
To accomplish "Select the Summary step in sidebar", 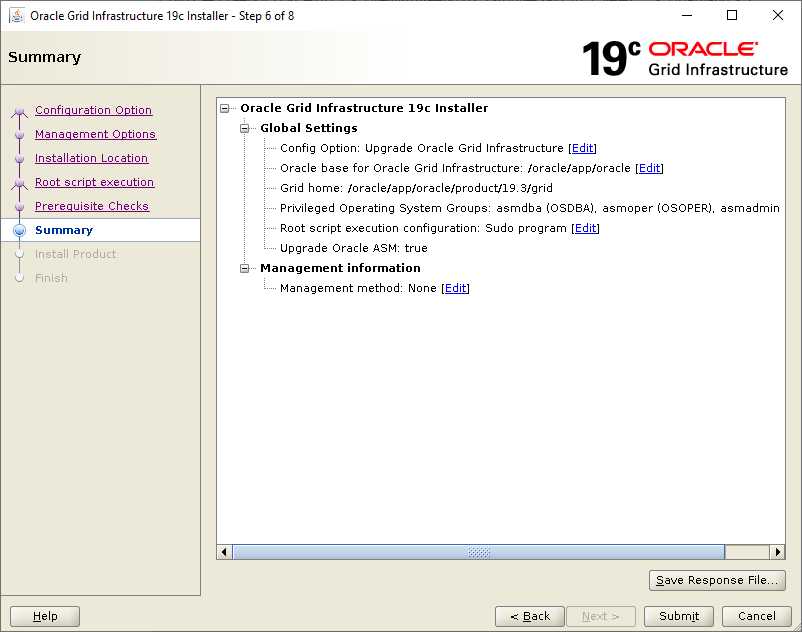I will 64,230.
